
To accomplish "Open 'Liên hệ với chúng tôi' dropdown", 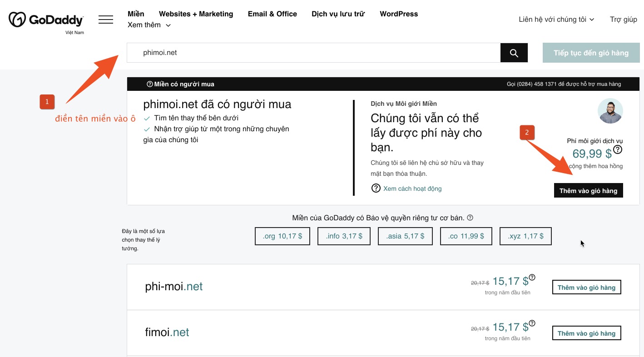I will point(556,20).
